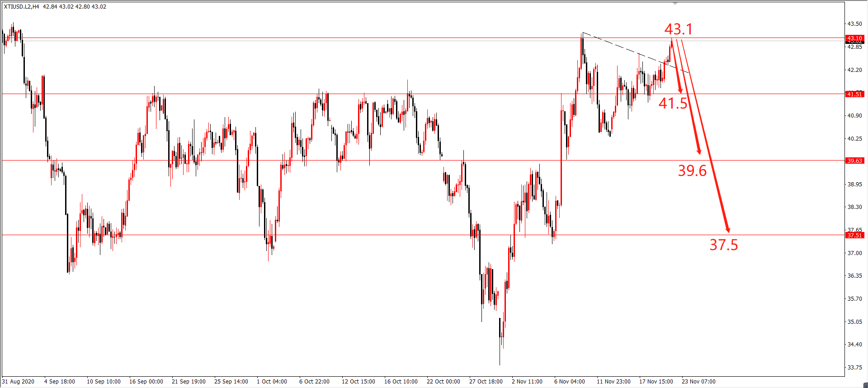Click the 1 Oct 04:00 date label

(272, 382)
